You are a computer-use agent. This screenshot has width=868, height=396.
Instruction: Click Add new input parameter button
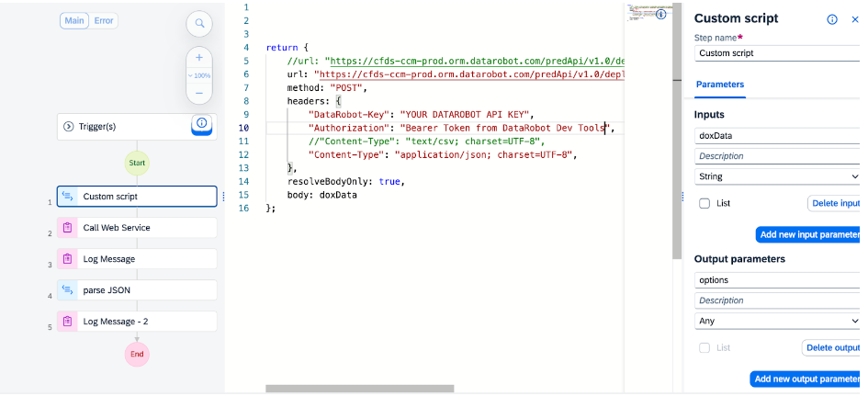pos(808,234)
